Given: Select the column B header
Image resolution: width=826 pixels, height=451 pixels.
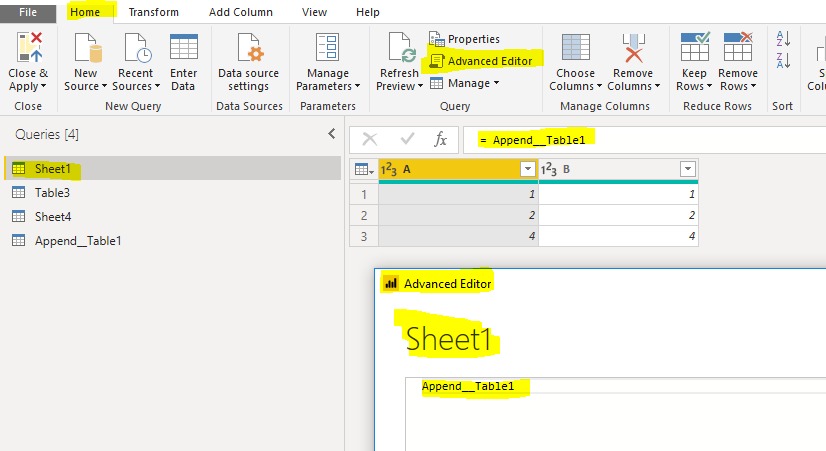Looking at the screenshot, I should point(618,169).
